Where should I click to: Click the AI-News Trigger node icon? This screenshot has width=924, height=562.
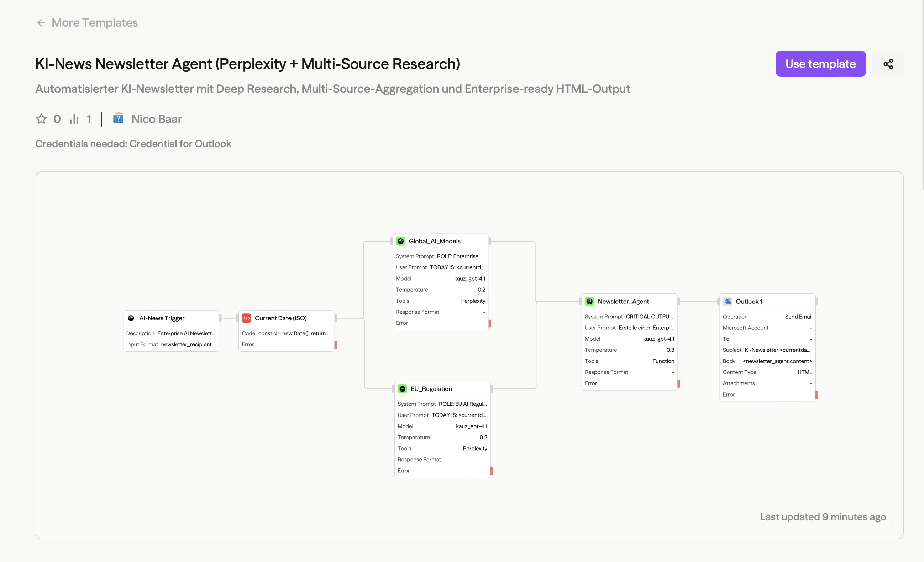(x=131, y=318)
